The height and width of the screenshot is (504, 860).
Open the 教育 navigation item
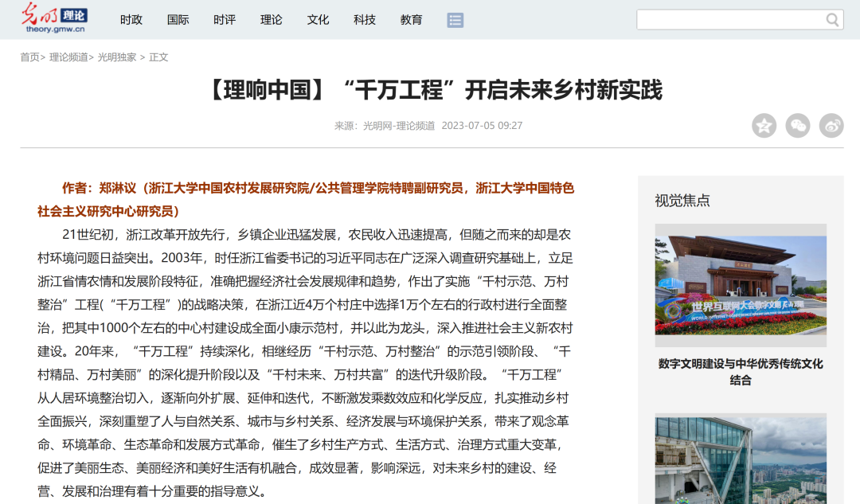412,20
